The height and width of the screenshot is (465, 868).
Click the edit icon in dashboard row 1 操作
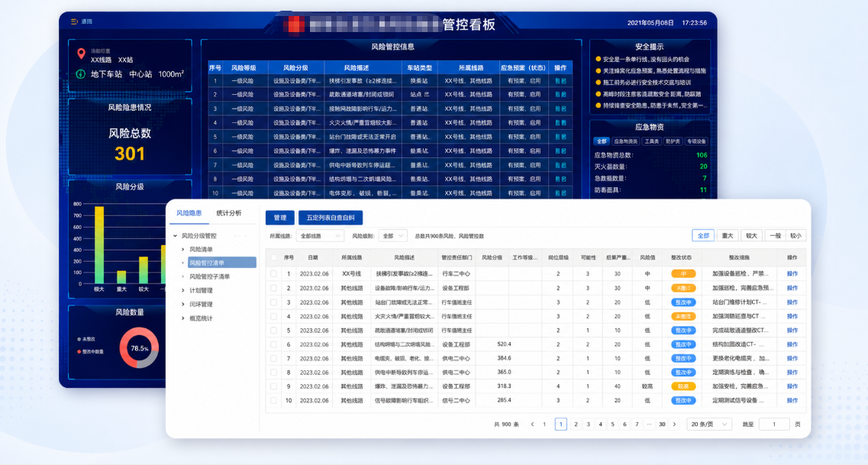(x=563, y=81)
